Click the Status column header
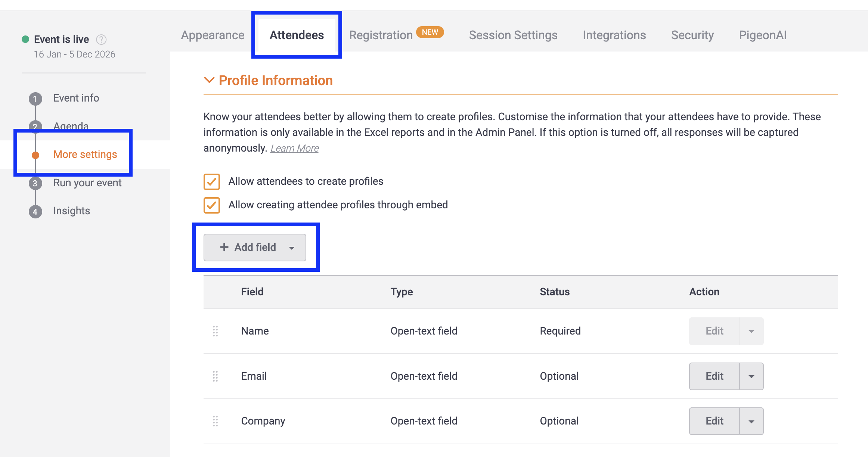Screen dimensions: 868x457 (x=555, y=292)
